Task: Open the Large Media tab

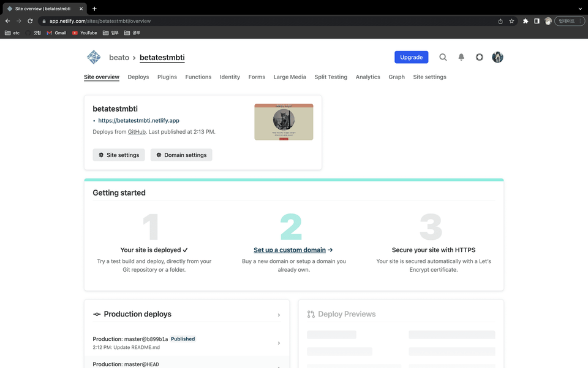Action: 290,77
